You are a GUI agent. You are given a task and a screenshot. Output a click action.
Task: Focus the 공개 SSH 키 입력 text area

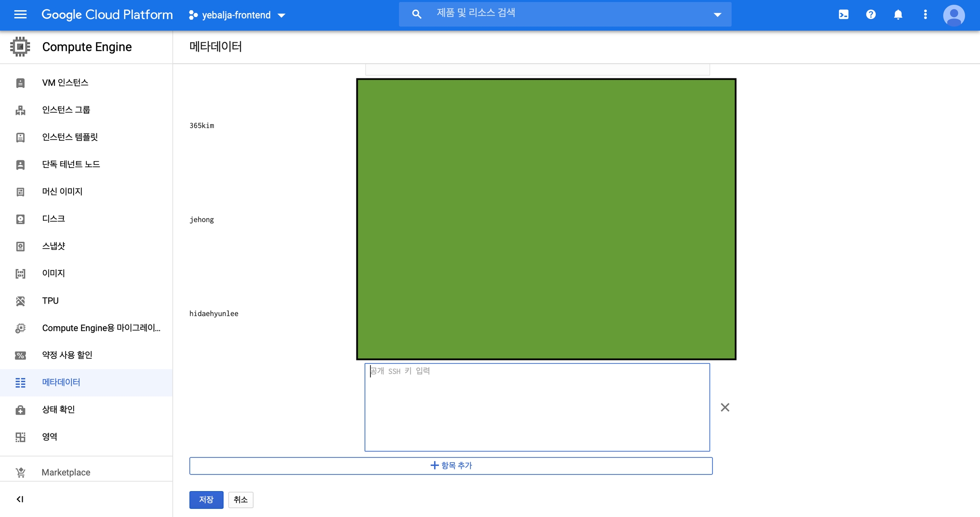[537, 407]
